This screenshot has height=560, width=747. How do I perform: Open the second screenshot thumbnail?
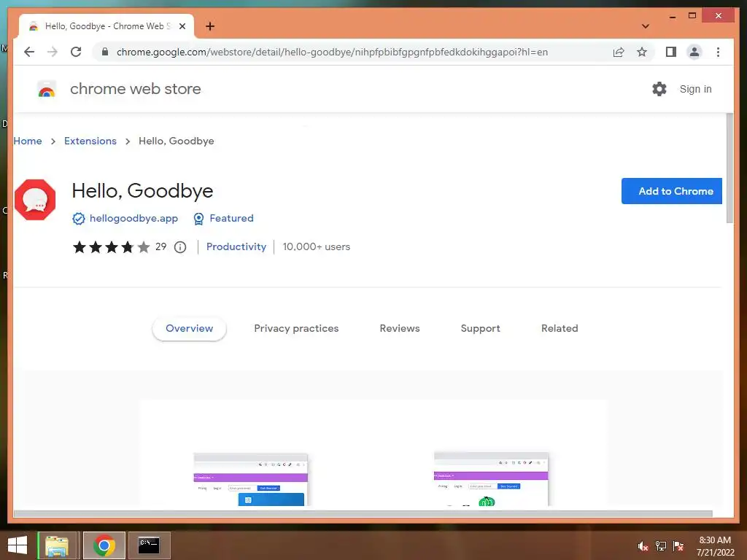(491, 478)
